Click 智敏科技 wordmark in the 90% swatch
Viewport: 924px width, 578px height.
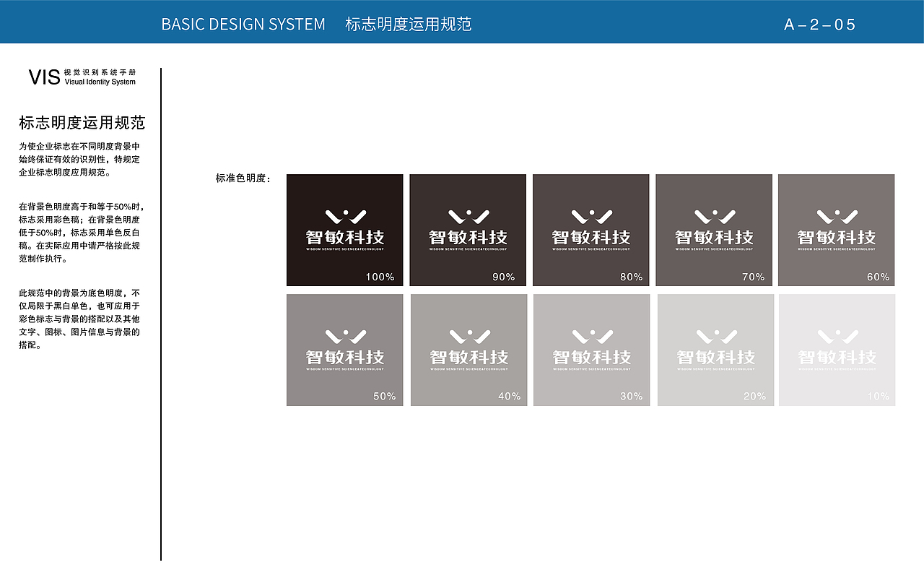(468, 237)
